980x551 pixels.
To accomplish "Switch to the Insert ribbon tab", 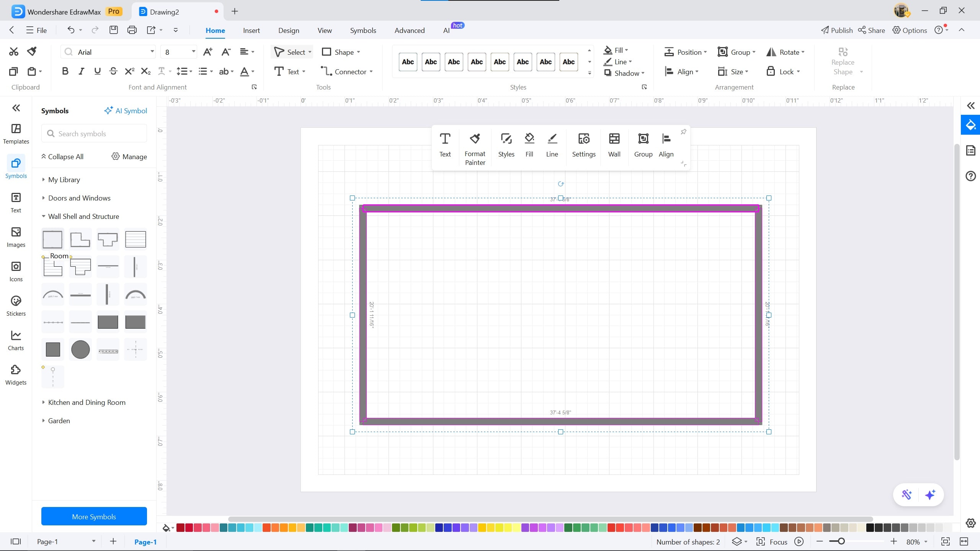I will point(251,30).
